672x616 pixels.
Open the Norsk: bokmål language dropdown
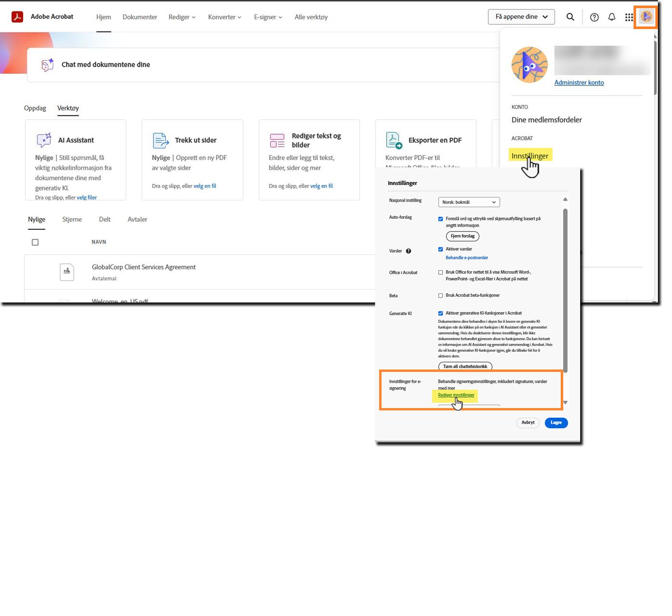point(469,202)
